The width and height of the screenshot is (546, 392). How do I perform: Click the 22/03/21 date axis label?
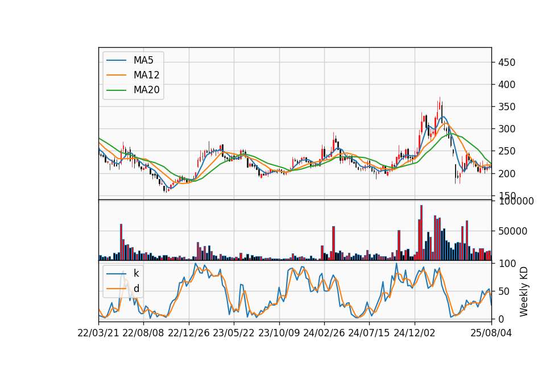tap(98, 333)
